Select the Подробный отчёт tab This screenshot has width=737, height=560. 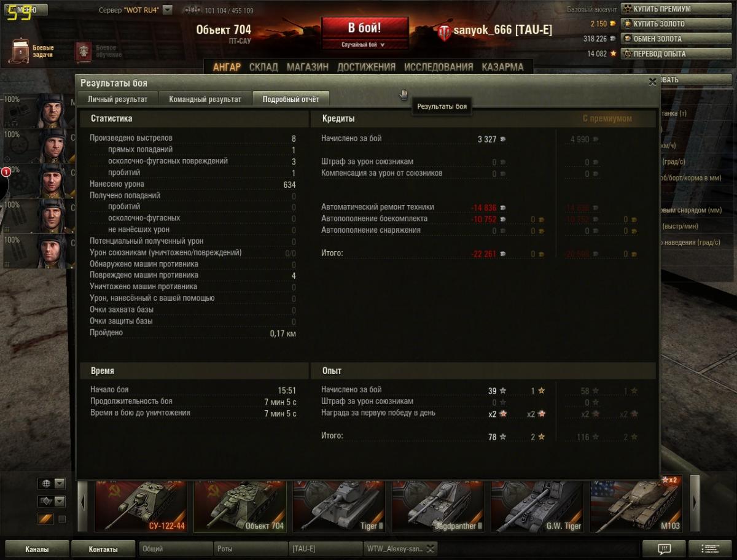291,99
